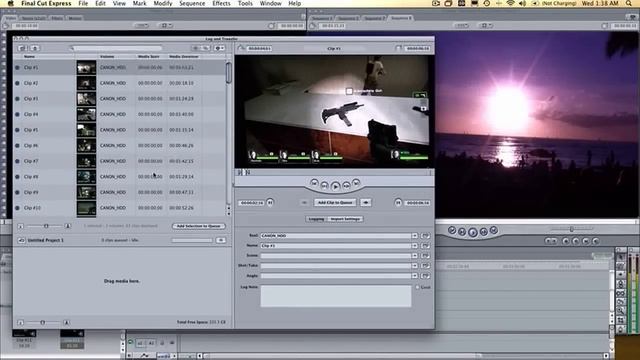Click the Mark In round button

point(270,202)
